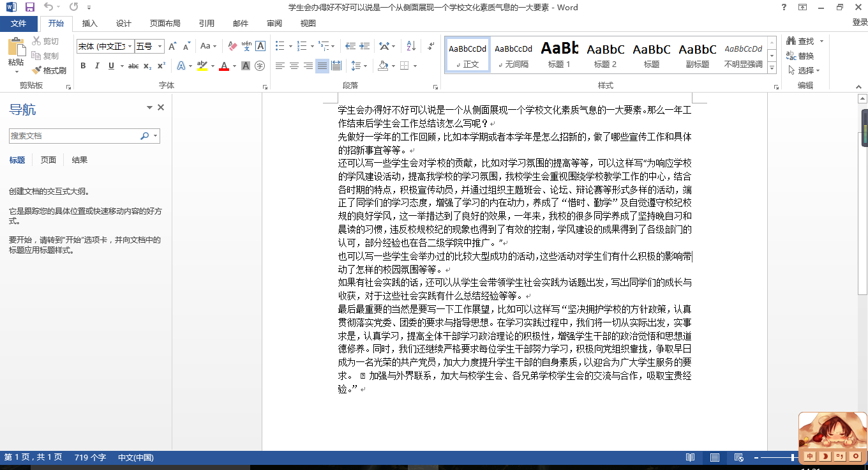
Task: Open the Select (选择) dropdown
Action: (x=804, y=70)
